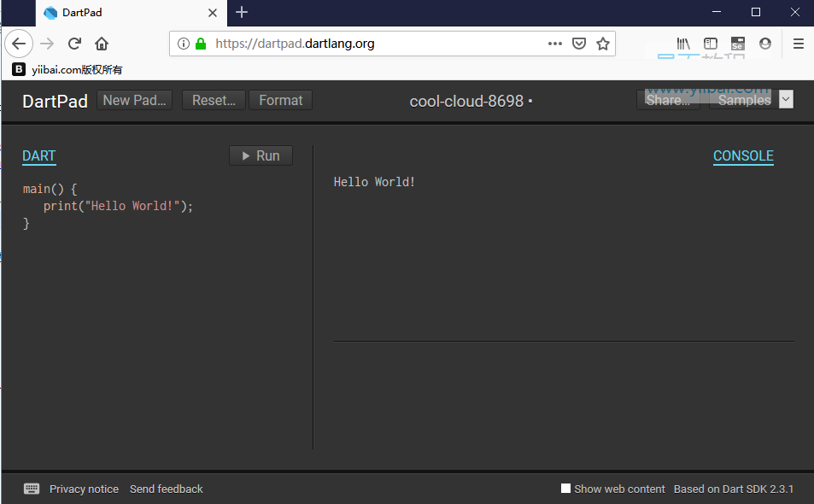Viewport: 814px width, 504px height.
Task: Open the Samples menu button
Action: pos(744,100)
